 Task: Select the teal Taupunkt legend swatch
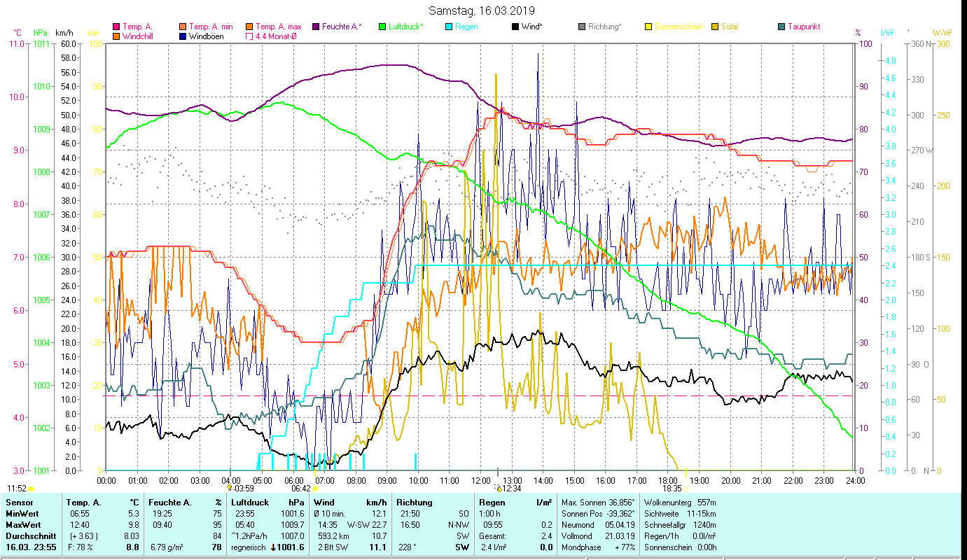[x=781, y=27]
